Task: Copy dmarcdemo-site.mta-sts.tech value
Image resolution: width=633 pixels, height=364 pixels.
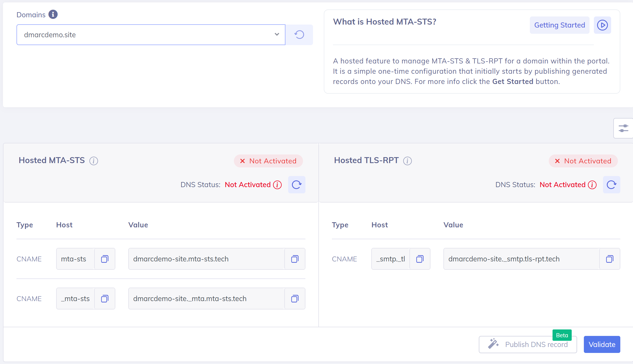Action: (x=295, y=259)
